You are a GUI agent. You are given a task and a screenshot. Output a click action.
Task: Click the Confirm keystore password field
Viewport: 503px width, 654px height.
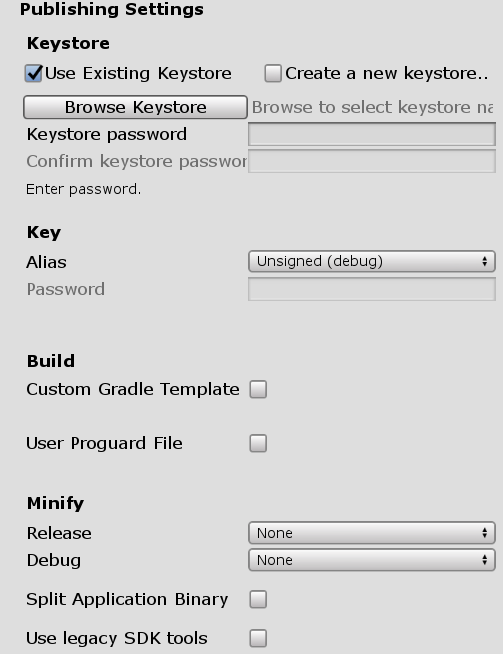372,161
